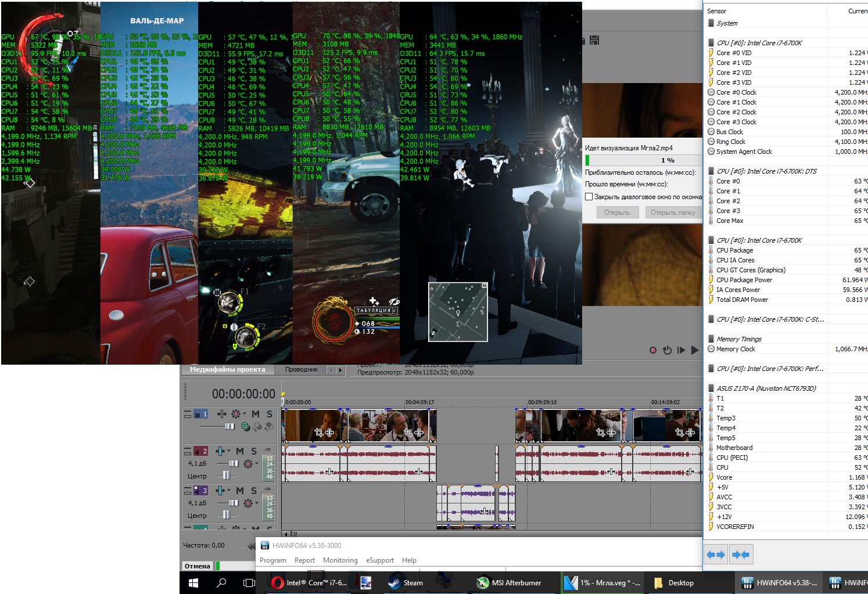Click the HWiNFO expand columns arrows button

(715, 555)
